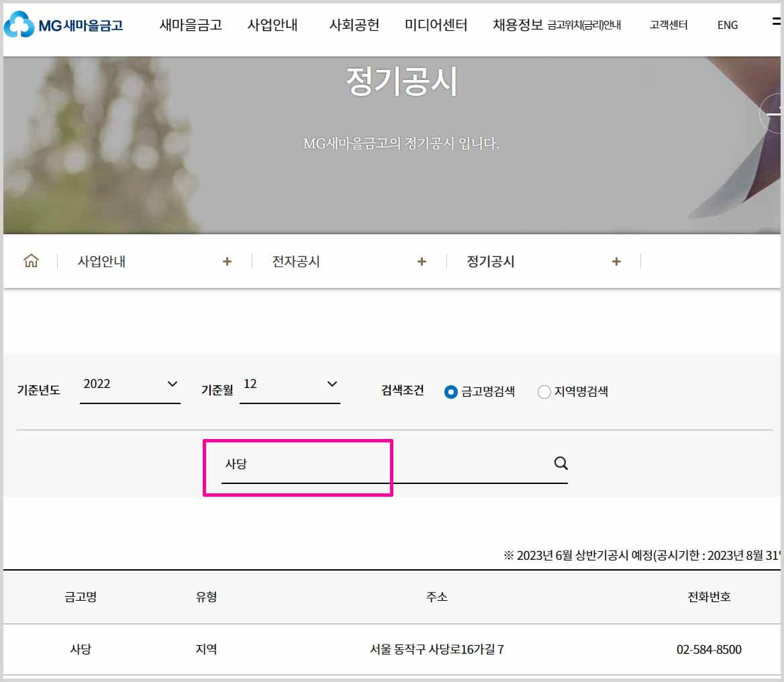Expand the 정기공시 breadcrumb section
This screenshot has width=784, height=682.
pyautogui.click(x=616, y=261)
